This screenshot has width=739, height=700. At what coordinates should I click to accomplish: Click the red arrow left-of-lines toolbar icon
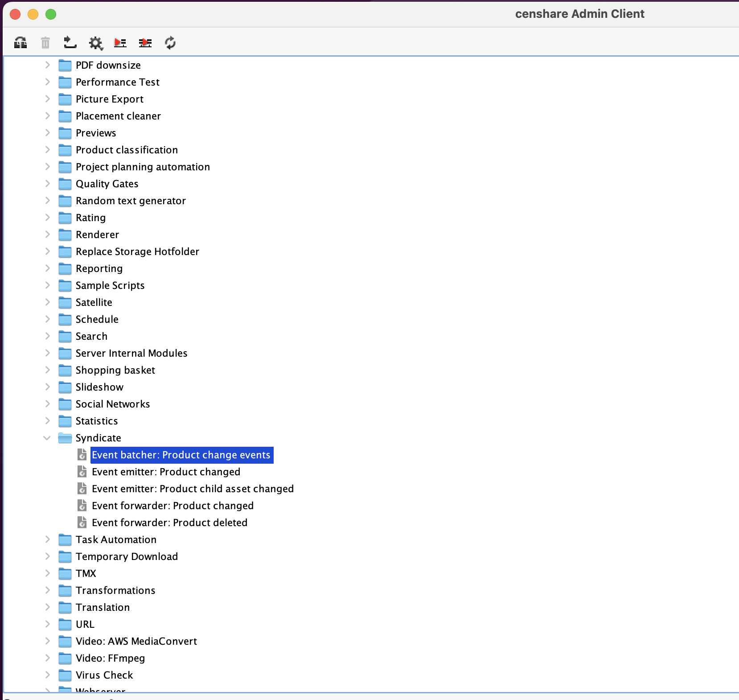pos(120,43)
